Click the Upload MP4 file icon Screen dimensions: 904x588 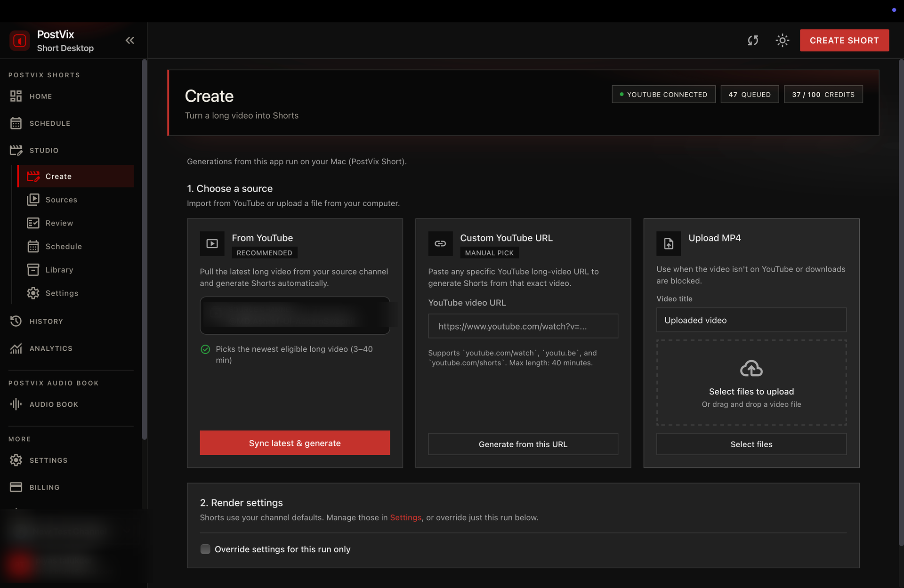(669, 243)
